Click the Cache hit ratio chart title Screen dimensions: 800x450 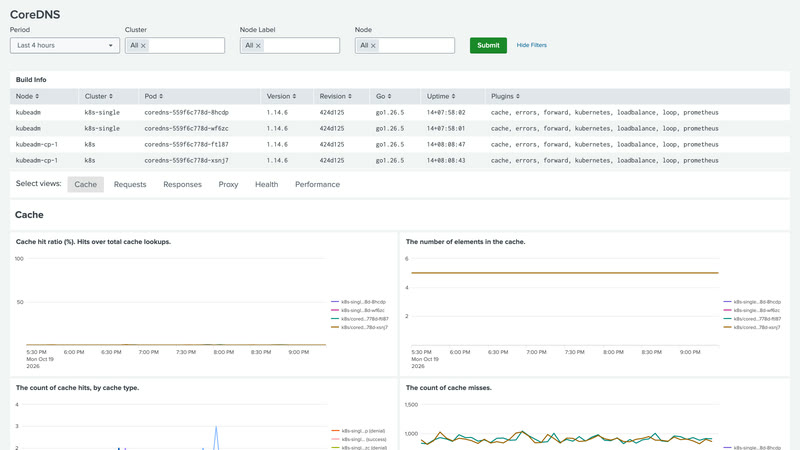pyautogui.click(x=93, y=242)
